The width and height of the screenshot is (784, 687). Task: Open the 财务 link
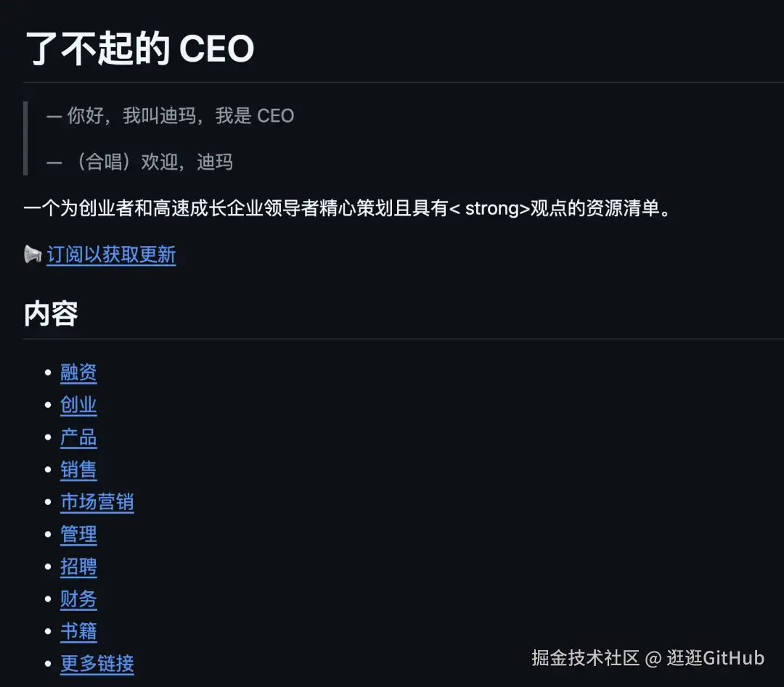(x=78, y=599)
